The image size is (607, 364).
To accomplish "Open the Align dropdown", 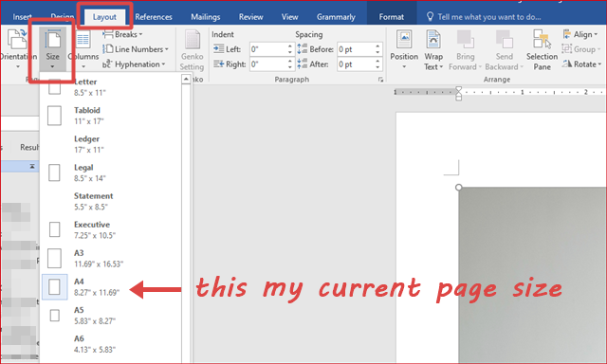I will click(579, 34).
